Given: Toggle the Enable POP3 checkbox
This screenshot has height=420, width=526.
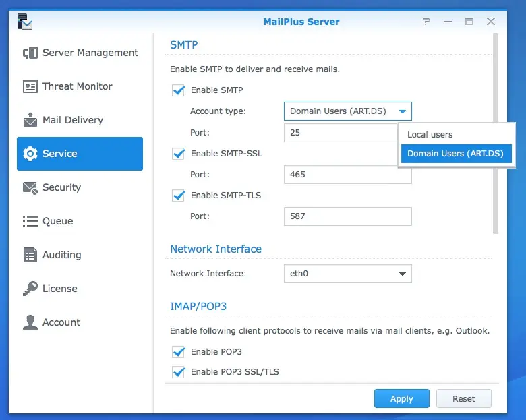Looking at the screenshot, I should click(179, 352).
